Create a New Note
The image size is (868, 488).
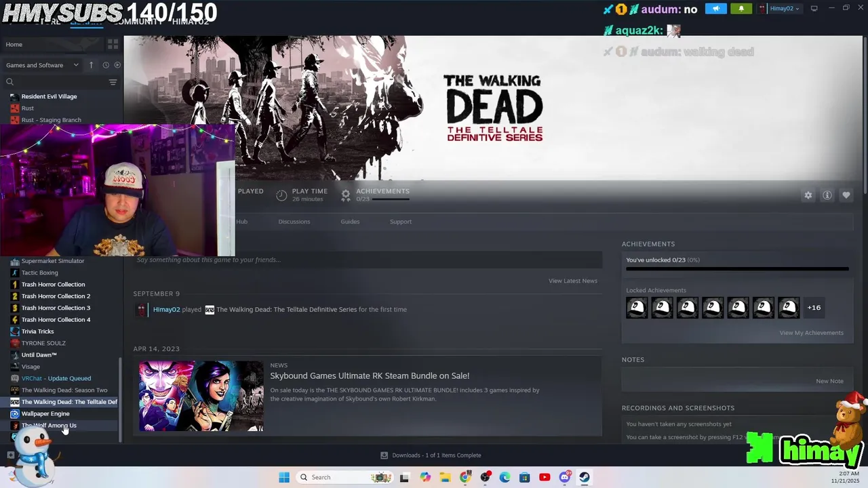pyautogui.click(x=829, y=381)
